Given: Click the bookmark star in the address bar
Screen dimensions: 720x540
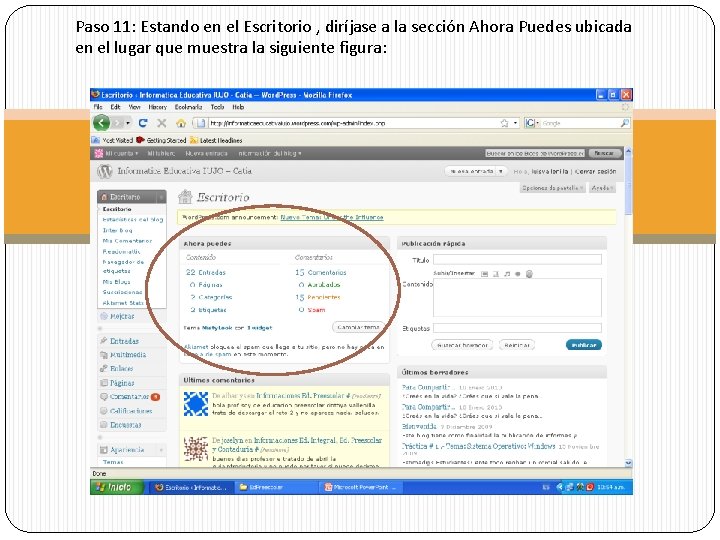Looking at the screenshot, I should [x=505, y=123].
